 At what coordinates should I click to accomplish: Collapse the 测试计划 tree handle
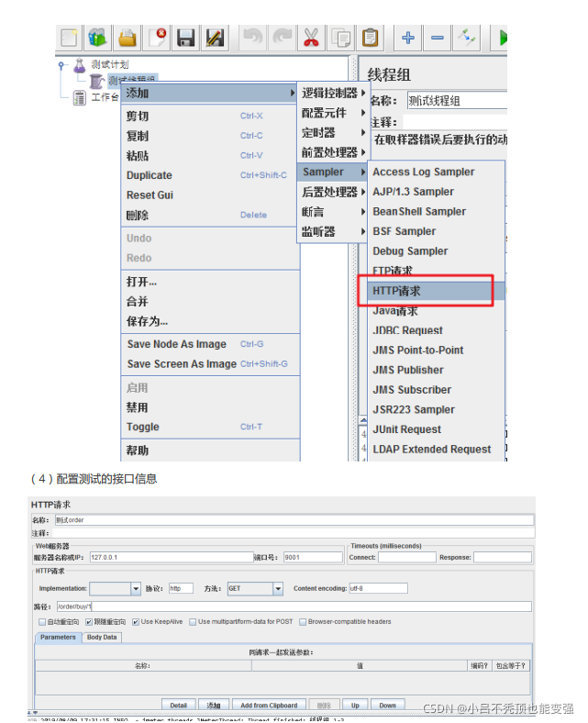click(x=61, y=65)
